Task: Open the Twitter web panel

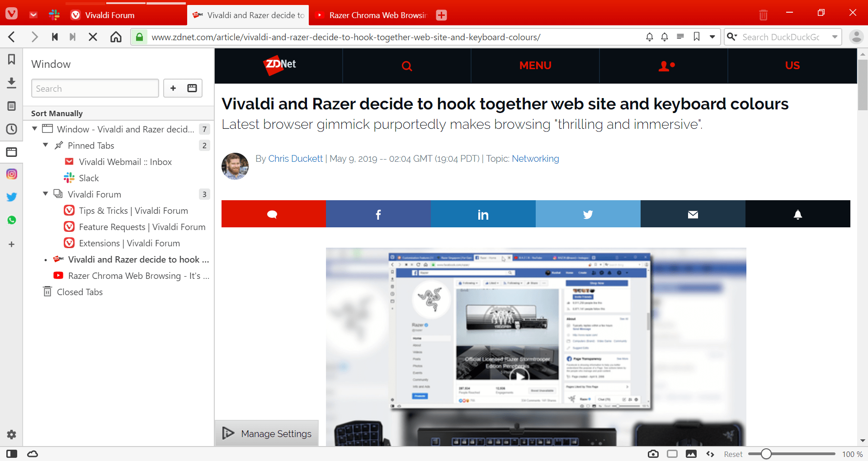Action: (12, 197)
